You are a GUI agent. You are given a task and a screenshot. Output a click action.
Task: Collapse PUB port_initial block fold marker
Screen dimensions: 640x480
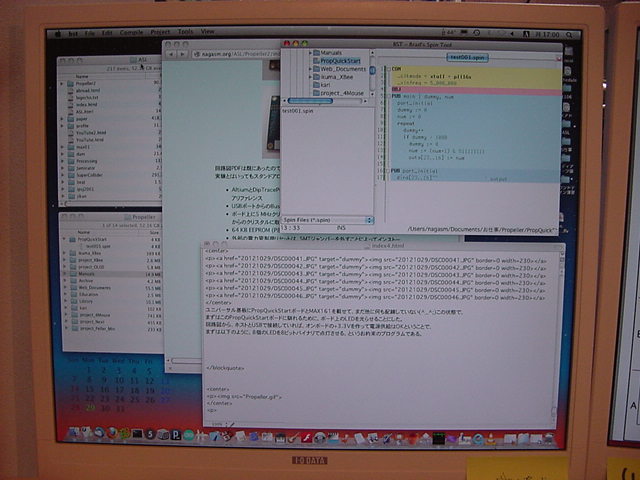coord(389,171)
